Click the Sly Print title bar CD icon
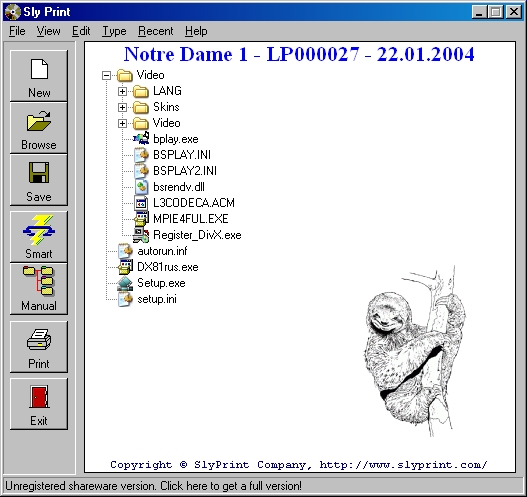 [x=13, y=12]
